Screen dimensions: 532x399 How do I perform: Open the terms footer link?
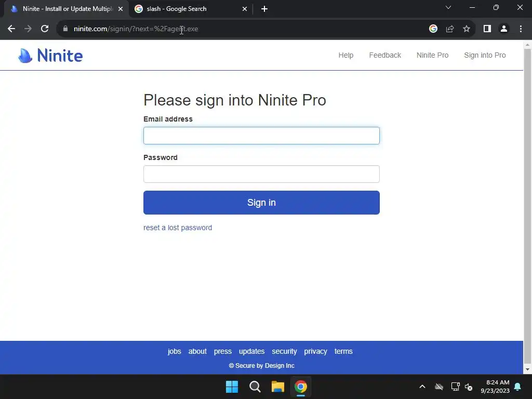pyautogui.click(x=343, y=352)
